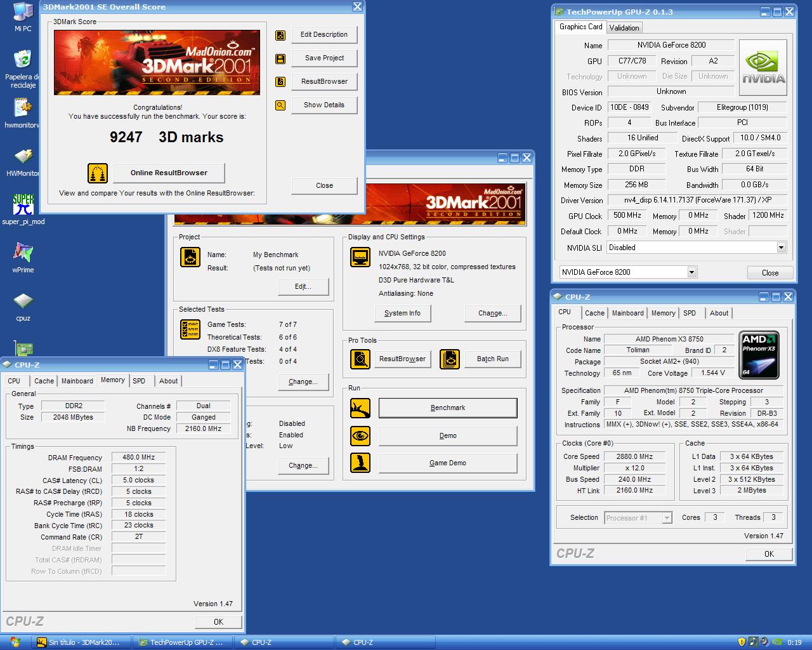Image resolution: width=812 pixels, height=650 pixels.
Task: Open the Memory tab in right CPU-Z window
Action: click(x=663, y=313)
